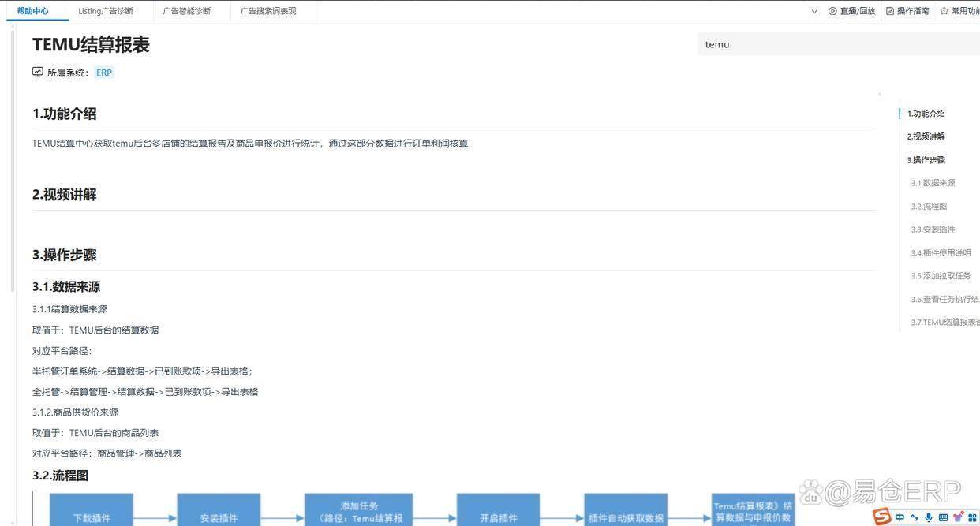Go to 3.2.流程图 in the right outline
Screen dimensions: 980x526
pyautogui.click(x=929, y=207)
